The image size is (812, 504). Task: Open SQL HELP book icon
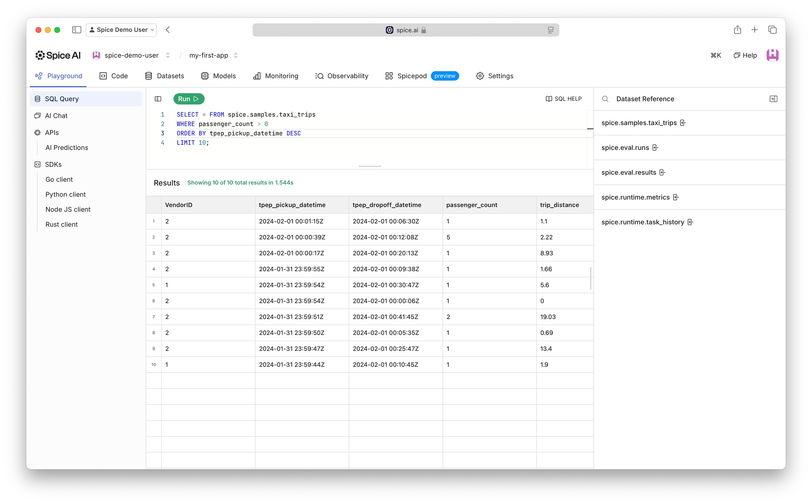pos(548,99)
